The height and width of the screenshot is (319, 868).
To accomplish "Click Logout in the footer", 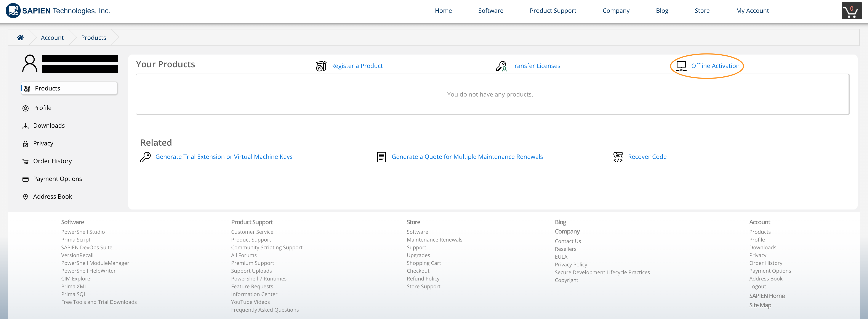I will (x=757, y=286).
